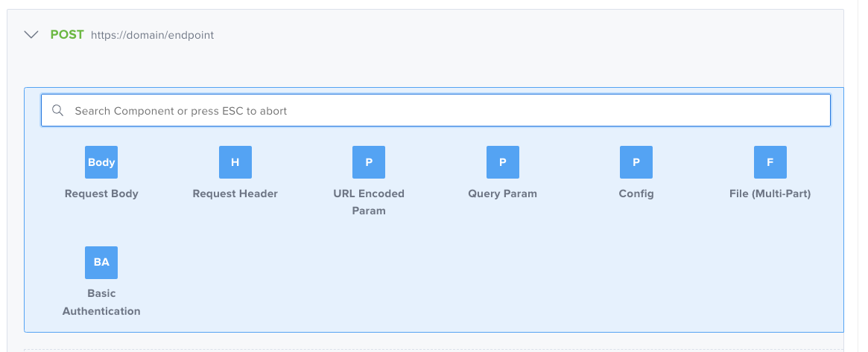This screenshot has width=868, height=352.
Task: Click the BA Basic Authentication icon
Action: (x=101, y=262)
